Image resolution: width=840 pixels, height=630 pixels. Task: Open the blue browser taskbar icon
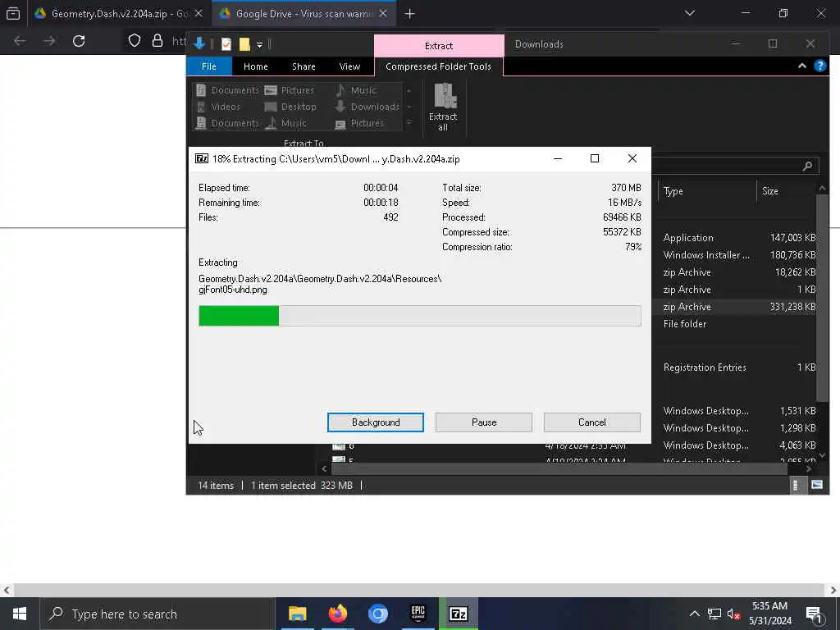coord(377,614)
